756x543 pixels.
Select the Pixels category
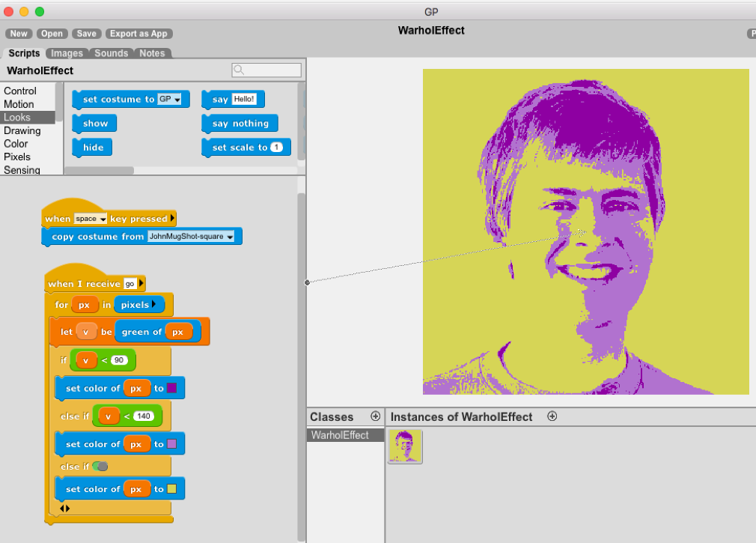coord(17,157)
